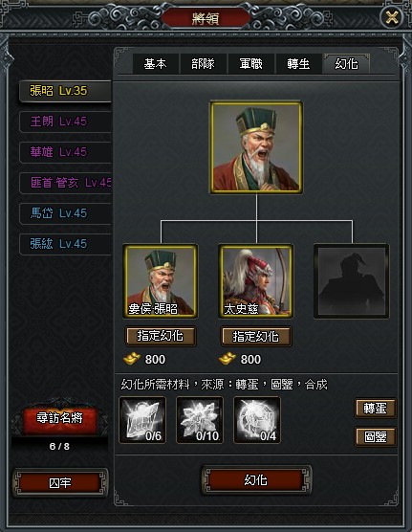
Task: Click the first material icon showing 0/6
Action: tap(142, 420)
